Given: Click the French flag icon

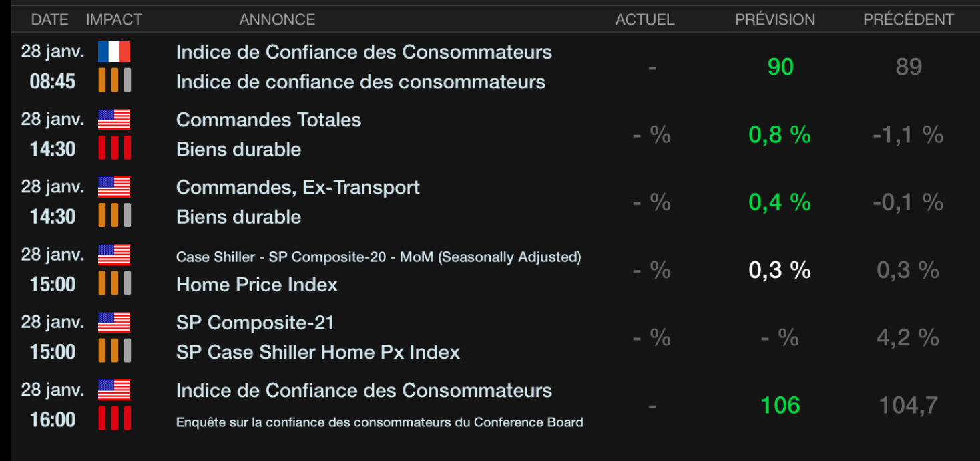Looking at the screenshot, I should click(113, 52).
